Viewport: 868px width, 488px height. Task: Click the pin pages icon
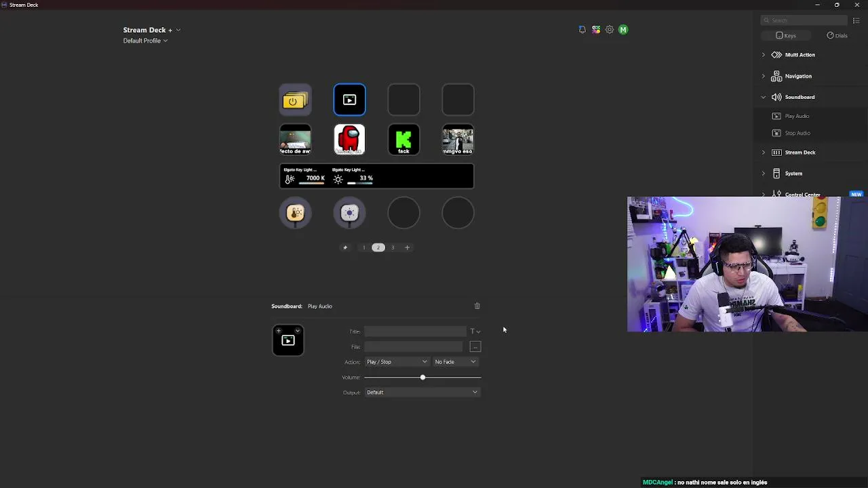[x=345, y=247]
